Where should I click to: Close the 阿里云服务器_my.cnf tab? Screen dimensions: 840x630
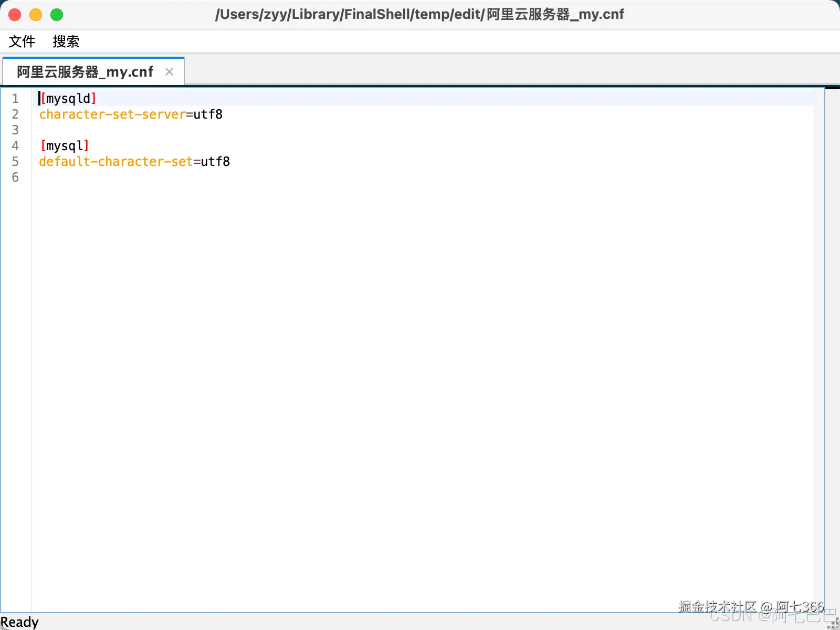pos(169,72)
